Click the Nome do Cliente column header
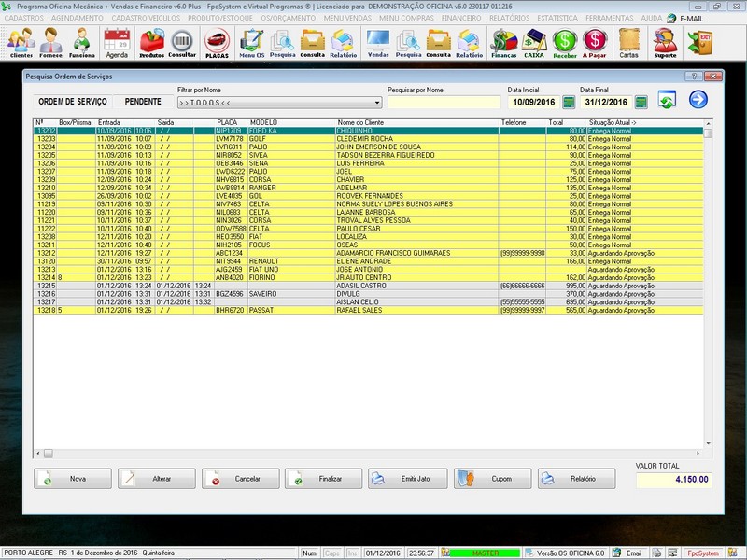747x560 pixels. pos(360,122)
